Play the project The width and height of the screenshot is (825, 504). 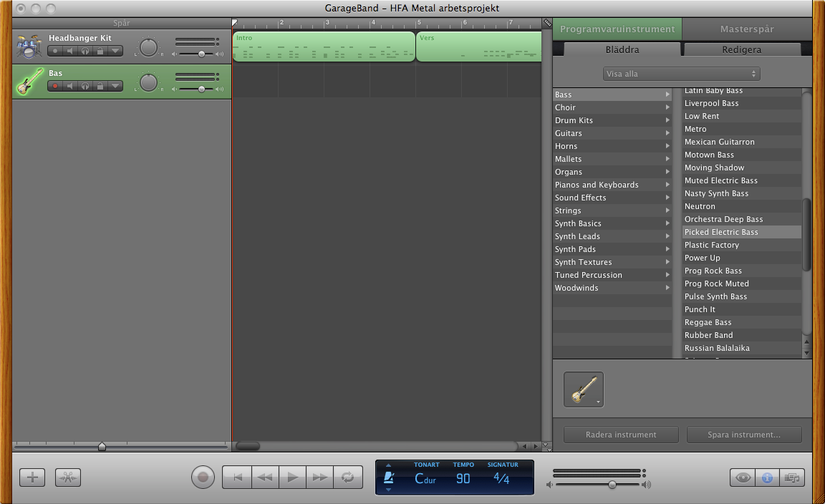(x=292, y=478)
